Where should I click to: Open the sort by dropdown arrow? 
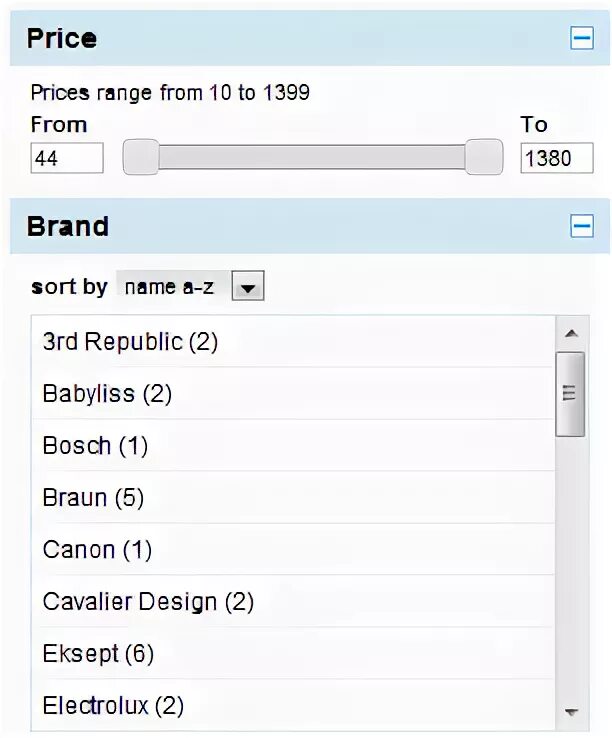click(x=248, y=288)
